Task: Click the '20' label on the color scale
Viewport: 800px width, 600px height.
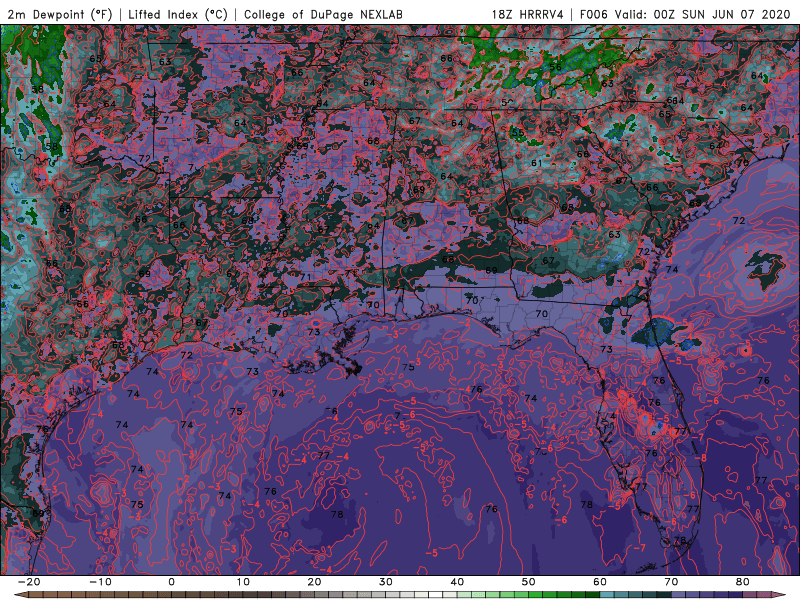Action: point(314,582)
